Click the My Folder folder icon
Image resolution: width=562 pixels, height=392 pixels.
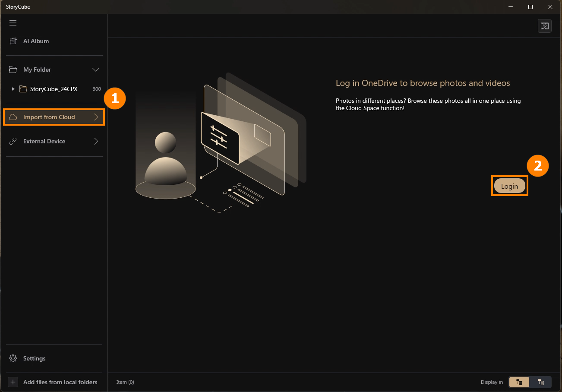coord(13,70)
